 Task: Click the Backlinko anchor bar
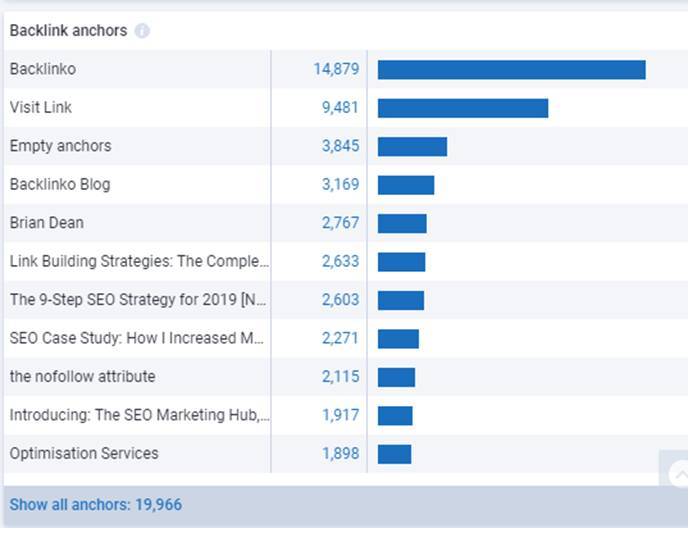coord(511,69)
